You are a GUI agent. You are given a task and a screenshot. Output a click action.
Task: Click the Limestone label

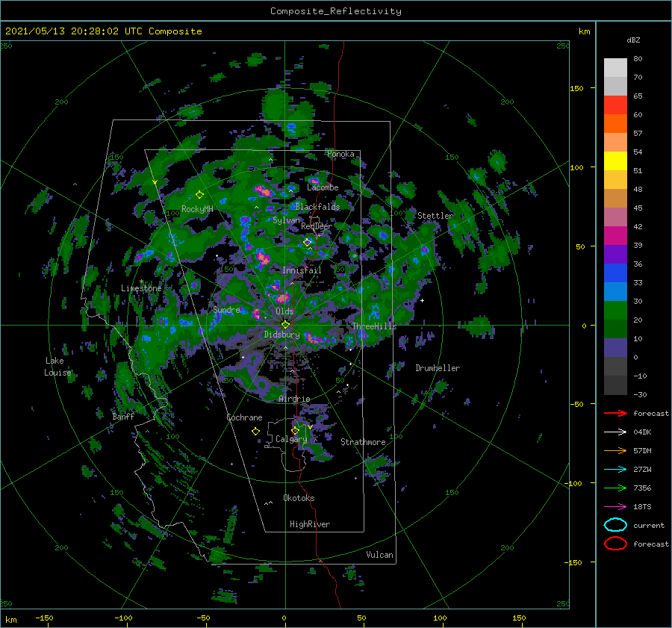[x=141, y=288]
